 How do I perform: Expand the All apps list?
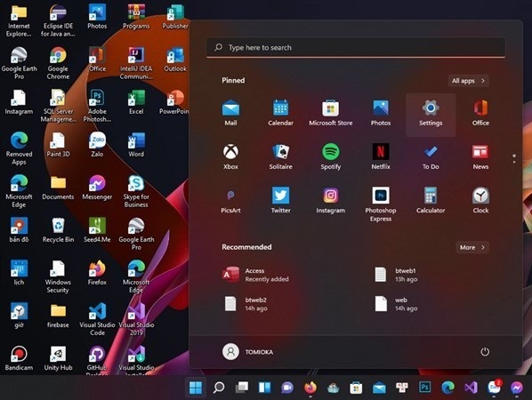(x=468, y=81)
